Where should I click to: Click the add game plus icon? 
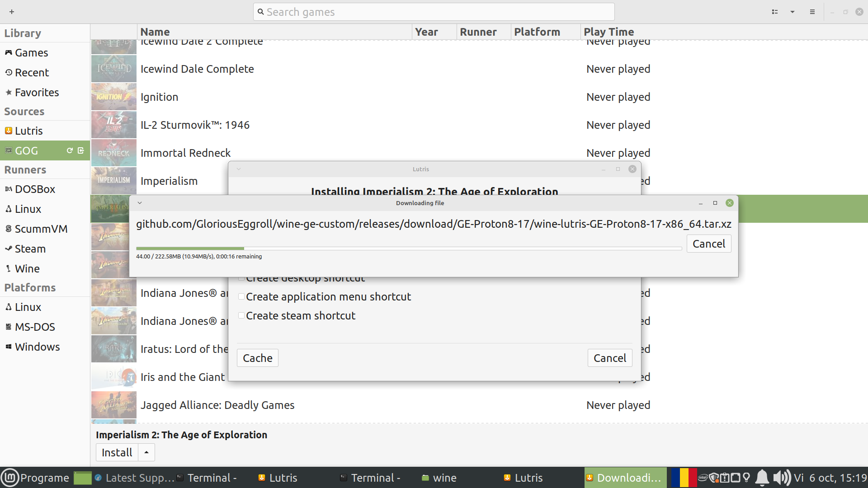coord(12,12)
